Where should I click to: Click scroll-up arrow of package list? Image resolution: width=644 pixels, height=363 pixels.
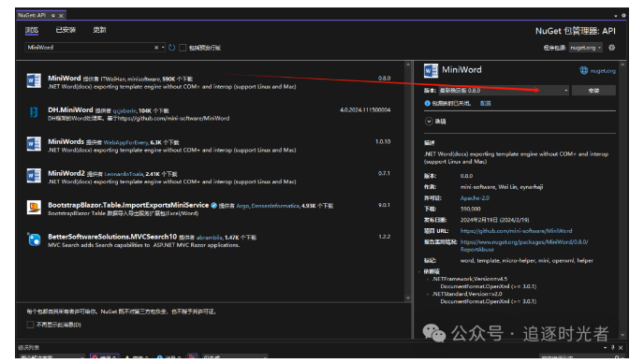(408, 64)
